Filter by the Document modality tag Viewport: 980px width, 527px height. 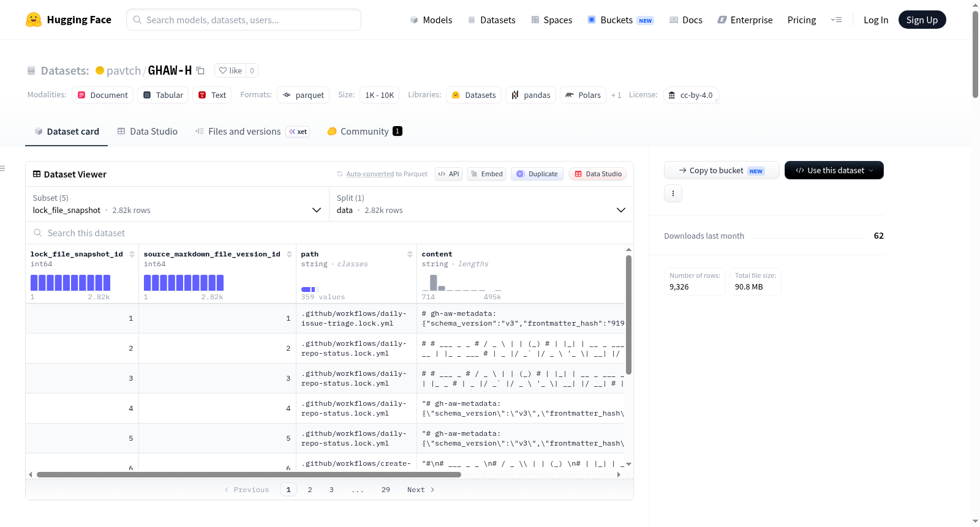pyautogui.click(x=103, y=95)
